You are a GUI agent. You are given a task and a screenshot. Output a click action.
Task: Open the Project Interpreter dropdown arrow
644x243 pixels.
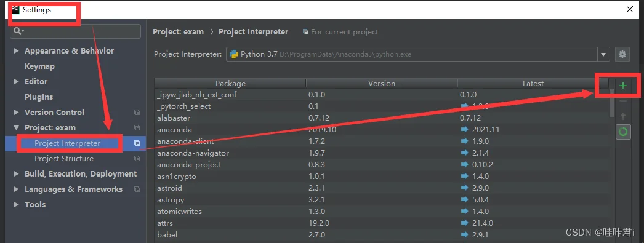point(603,54)
